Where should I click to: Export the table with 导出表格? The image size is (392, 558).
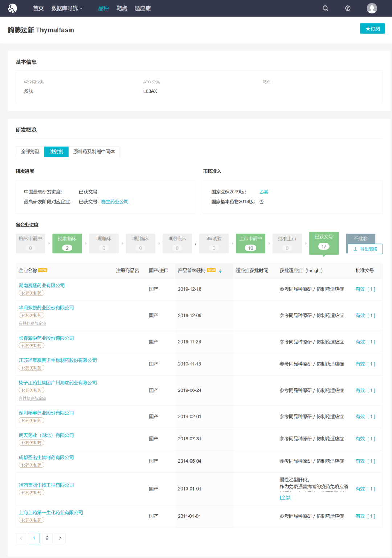coord(365,249)
